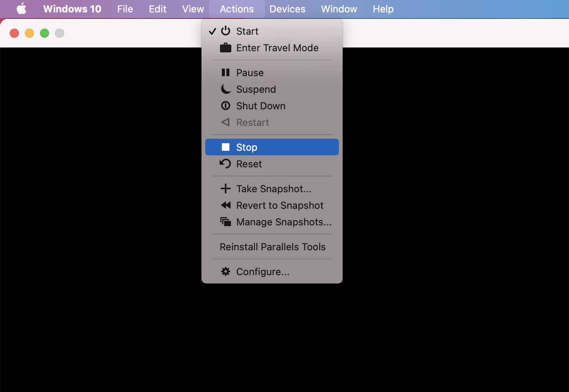Open the Help menu
The width and height of the screenshot is (569, 392).
[383, 9]
